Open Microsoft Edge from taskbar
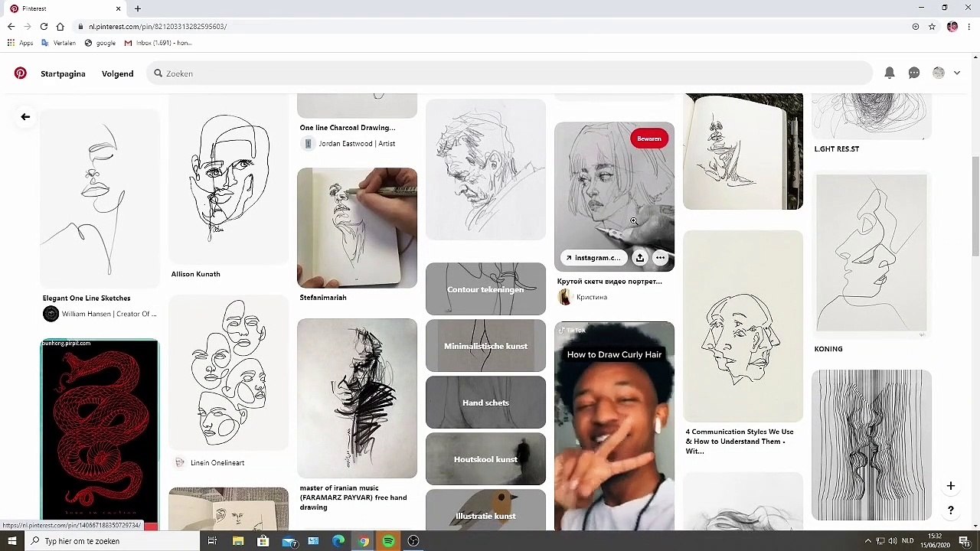The width and height of the screenshot is (980, 551). click(338, 541)
